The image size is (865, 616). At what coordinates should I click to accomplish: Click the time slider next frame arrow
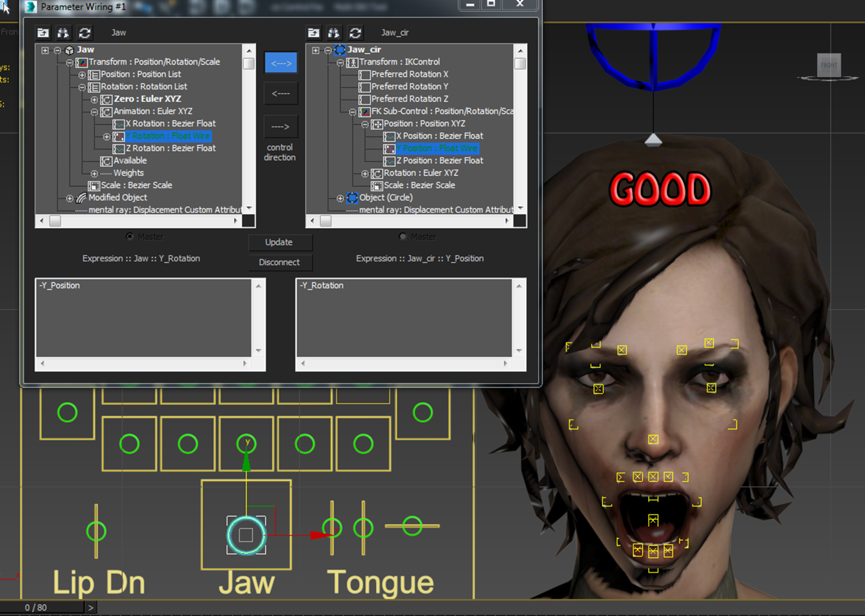point(91,608)
